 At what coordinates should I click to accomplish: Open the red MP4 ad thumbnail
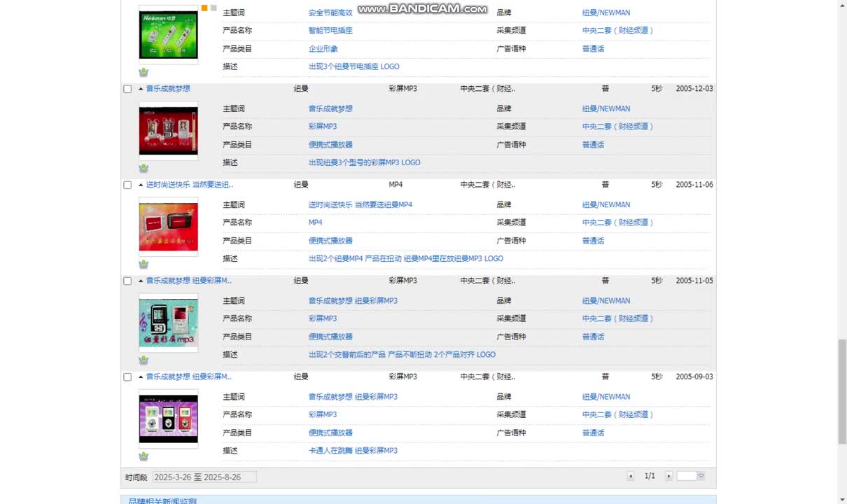pos(168,227)
